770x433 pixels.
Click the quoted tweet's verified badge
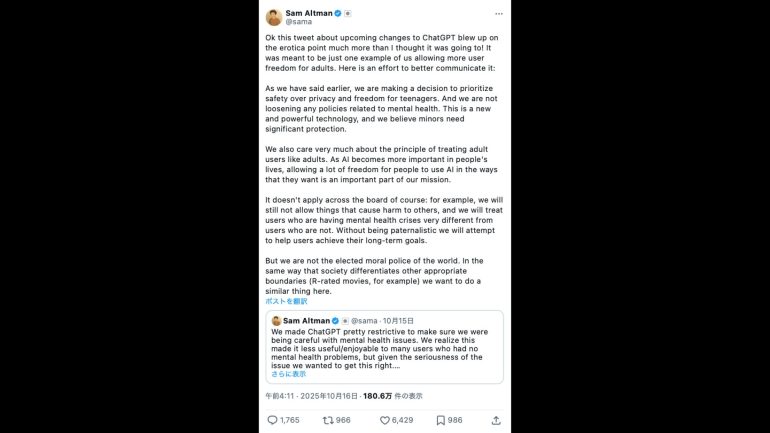[x=335, y=321]
